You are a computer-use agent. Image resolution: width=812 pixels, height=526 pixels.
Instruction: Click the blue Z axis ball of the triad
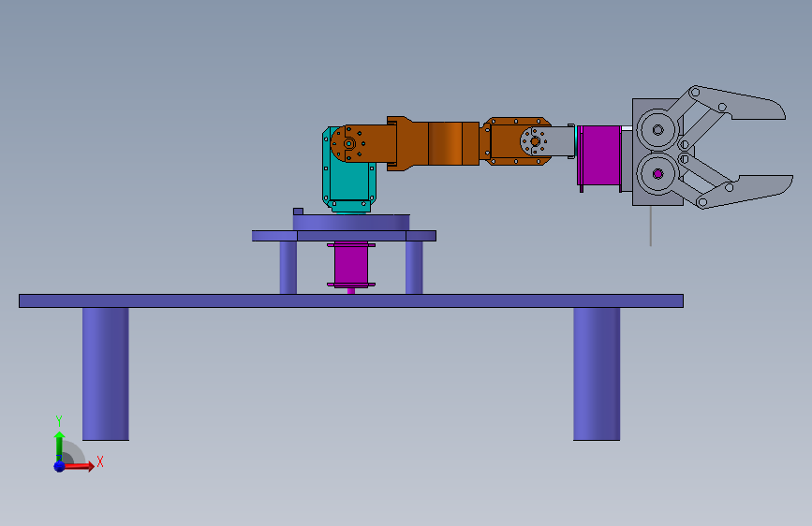[x=59, y=466]
